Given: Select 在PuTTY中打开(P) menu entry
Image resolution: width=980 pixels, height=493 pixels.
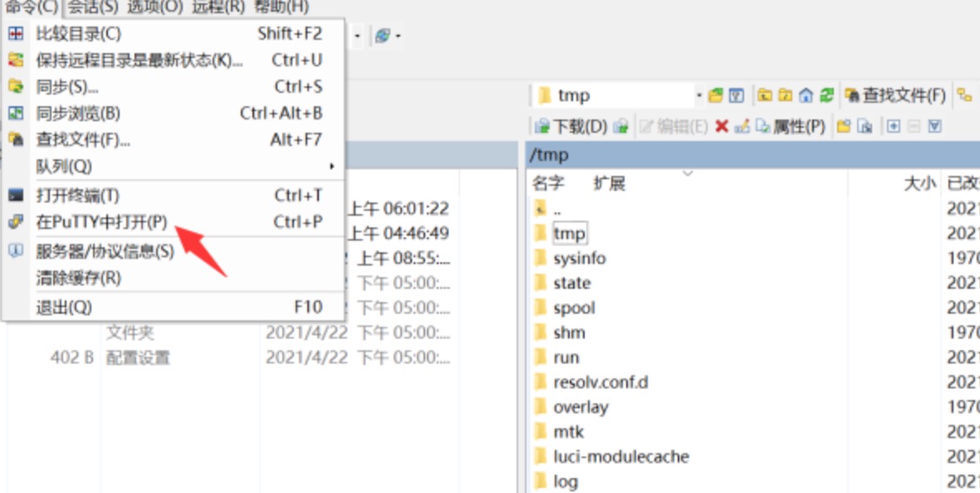Looking at the screenshot, I should pyautogui.click(x=174, y=222).
